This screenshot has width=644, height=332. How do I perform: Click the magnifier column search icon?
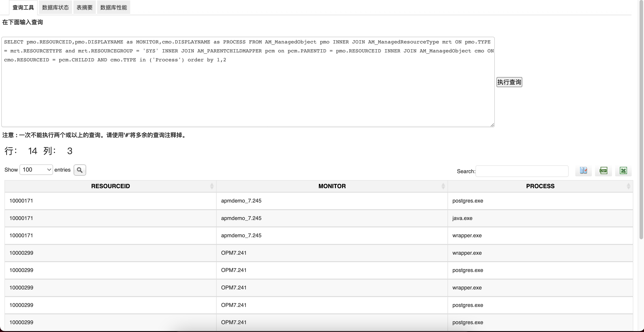(x=80, y=170)
